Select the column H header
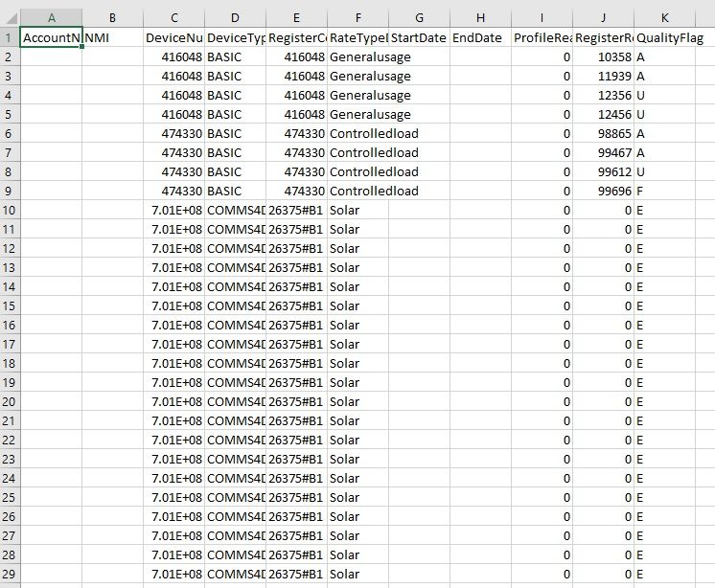 click(x=480, y=16)
